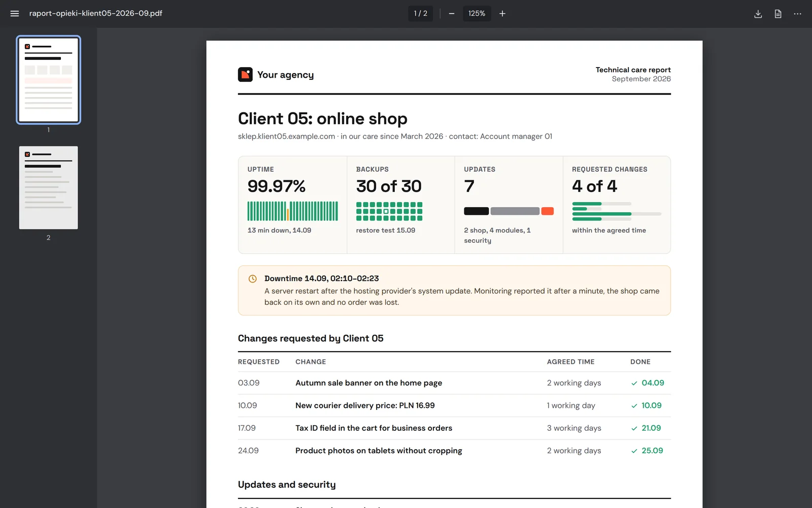
Task: Click the clock icon in downtime notice
Action: click(252, 279)
